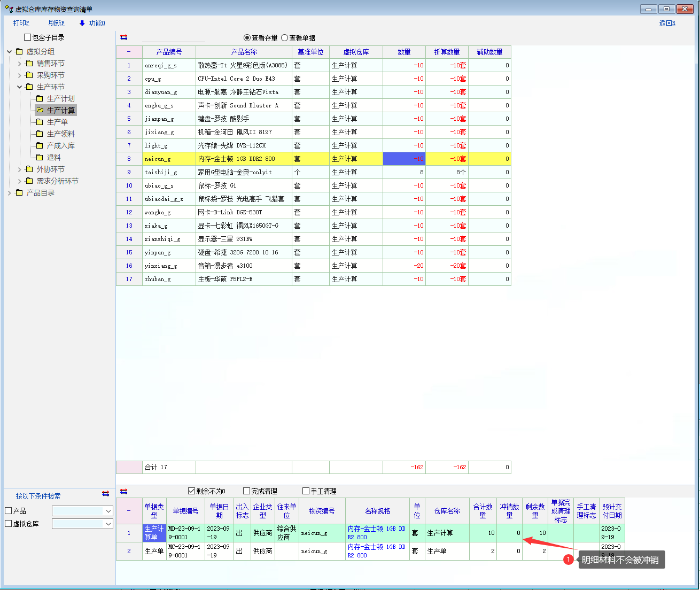700x590 pixels.
Task: Click the swap icon beside 按以下条件检索
Action: click(105, 494)
